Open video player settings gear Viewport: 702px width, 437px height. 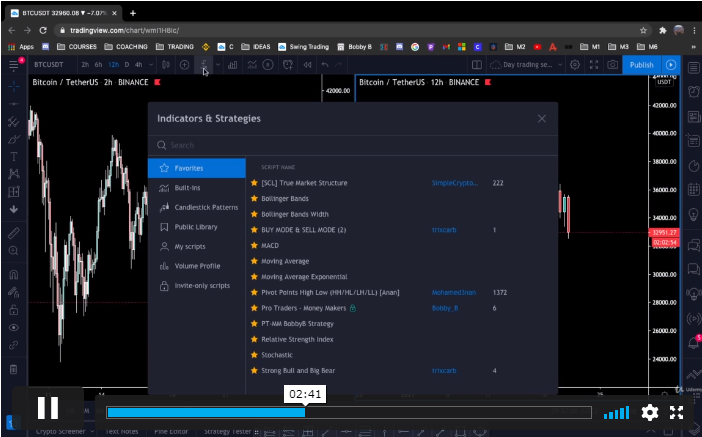coord(649,412)
